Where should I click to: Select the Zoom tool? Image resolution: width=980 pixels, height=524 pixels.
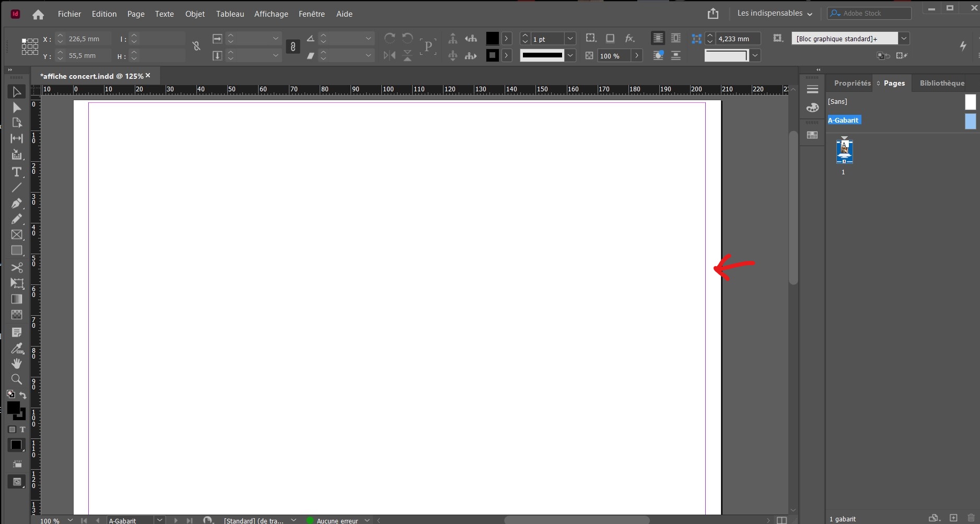[x=16, y=379]
